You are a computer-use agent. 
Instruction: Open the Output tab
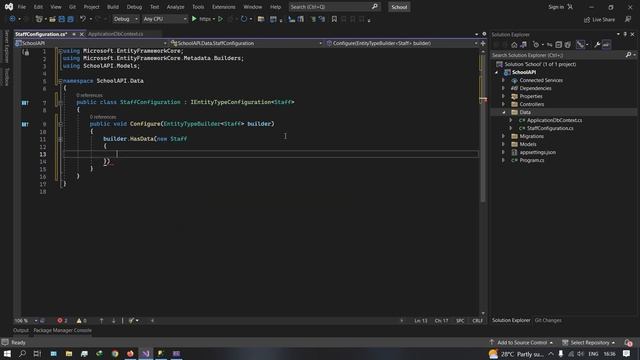(21, 331)
